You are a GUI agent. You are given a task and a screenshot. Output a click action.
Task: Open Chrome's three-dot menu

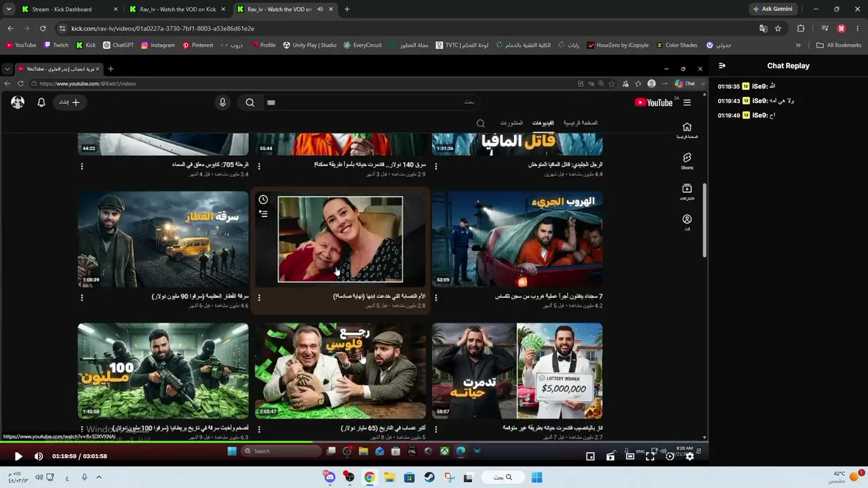[857, 28]
